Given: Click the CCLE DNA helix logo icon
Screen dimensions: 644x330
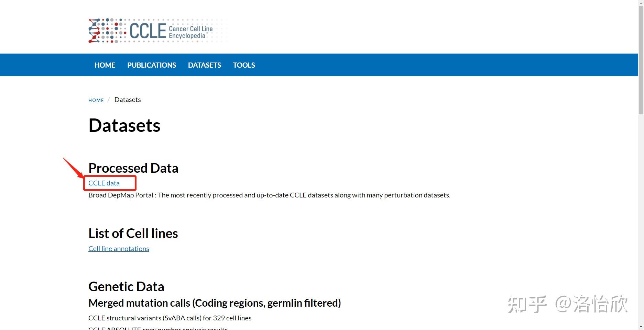Looking at the screenshot, I should pos(95,31).
